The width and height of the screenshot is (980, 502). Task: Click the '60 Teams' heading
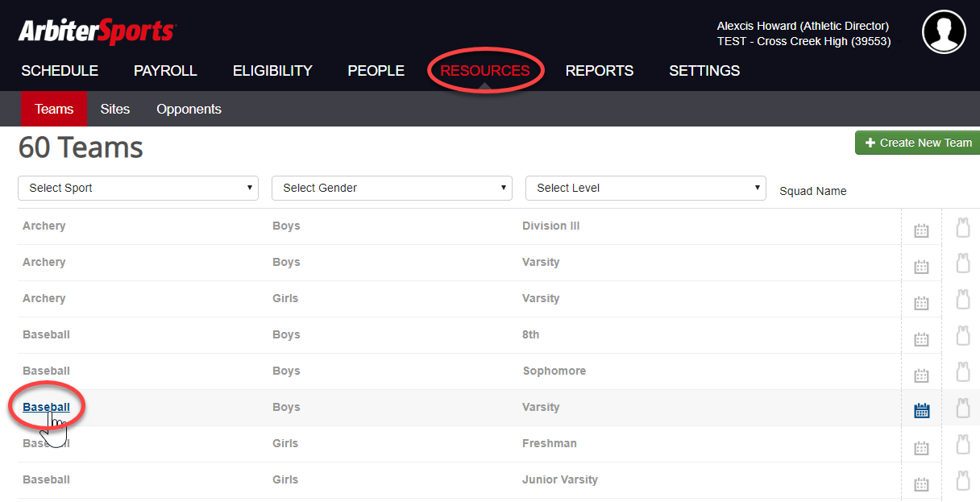click(81, 147)
